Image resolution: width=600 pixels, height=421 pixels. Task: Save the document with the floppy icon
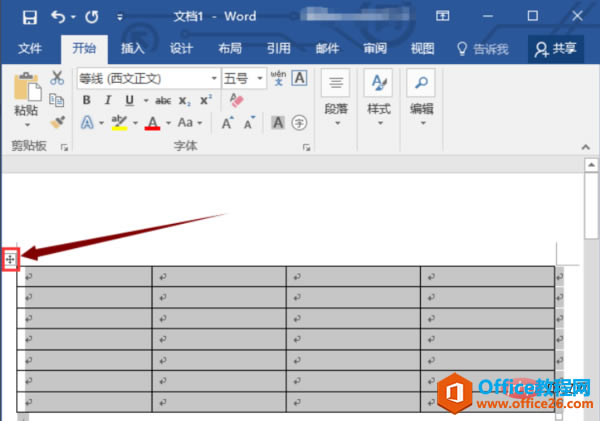[x=29, y=17]
